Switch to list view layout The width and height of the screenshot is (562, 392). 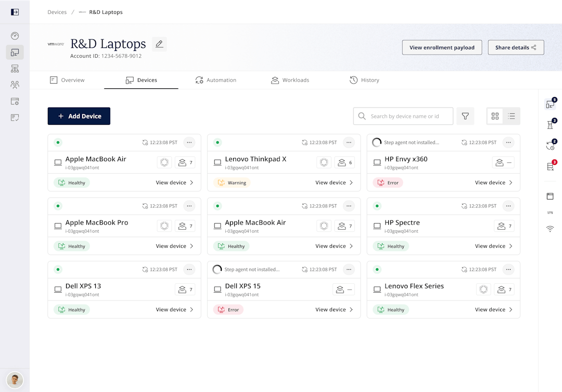[512, 116]
